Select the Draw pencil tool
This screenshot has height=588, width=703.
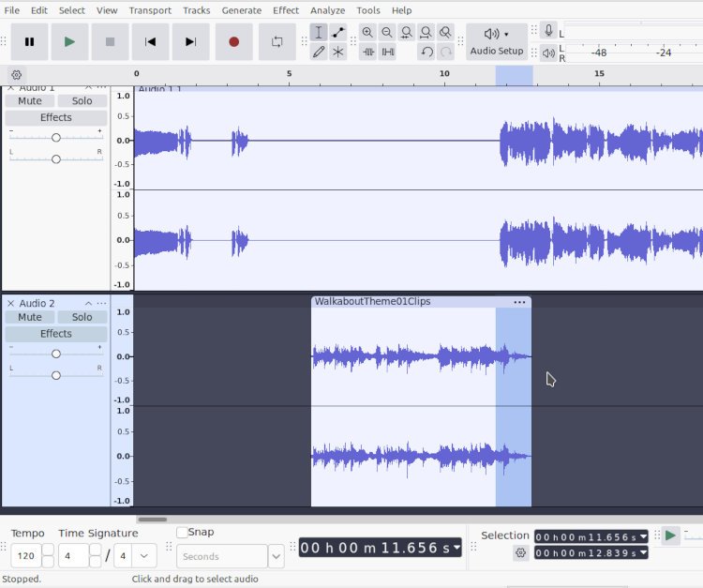pyautogui.click(x=319, y=52)
